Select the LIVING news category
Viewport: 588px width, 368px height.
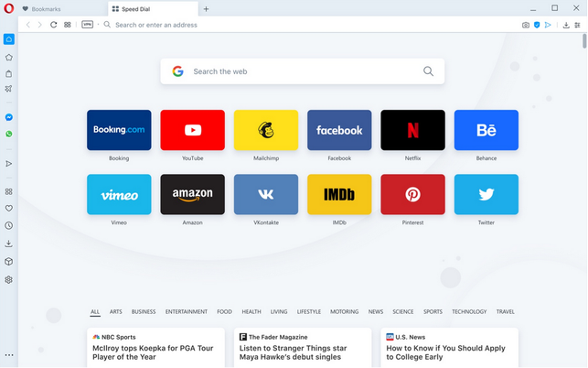click(x=279, y=311)
